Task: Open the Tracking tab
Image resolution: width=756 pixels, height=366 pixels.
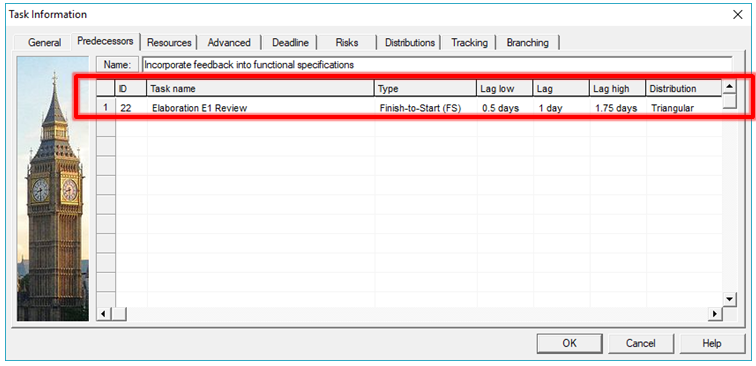Action: tap(469, 42)
